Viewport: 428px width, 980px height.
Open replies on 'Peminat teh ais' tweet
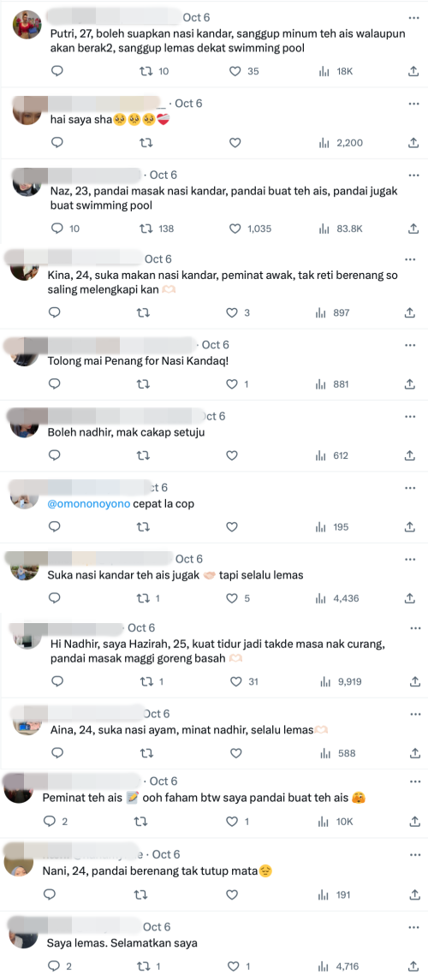pyautogui.click(x=50, y=822)
